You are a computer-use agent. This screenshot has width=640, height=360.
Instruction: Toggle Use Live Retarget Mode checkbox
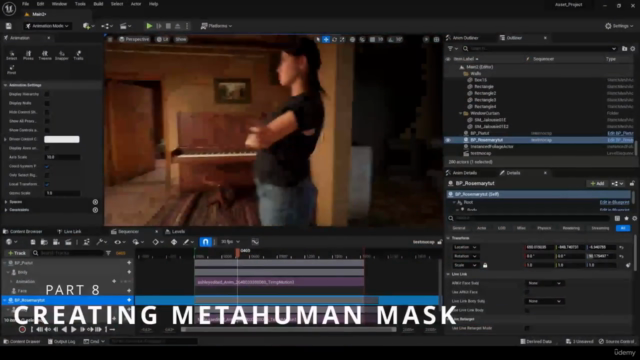coord(527,328)
